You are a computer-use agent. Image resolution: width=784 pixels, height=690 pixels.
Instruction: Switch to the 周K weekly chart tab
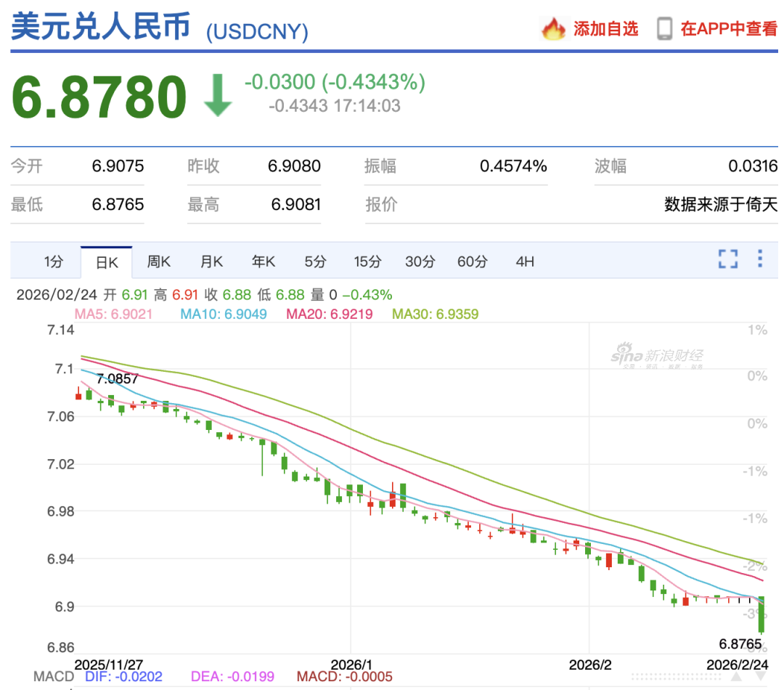tap(158, 261)
